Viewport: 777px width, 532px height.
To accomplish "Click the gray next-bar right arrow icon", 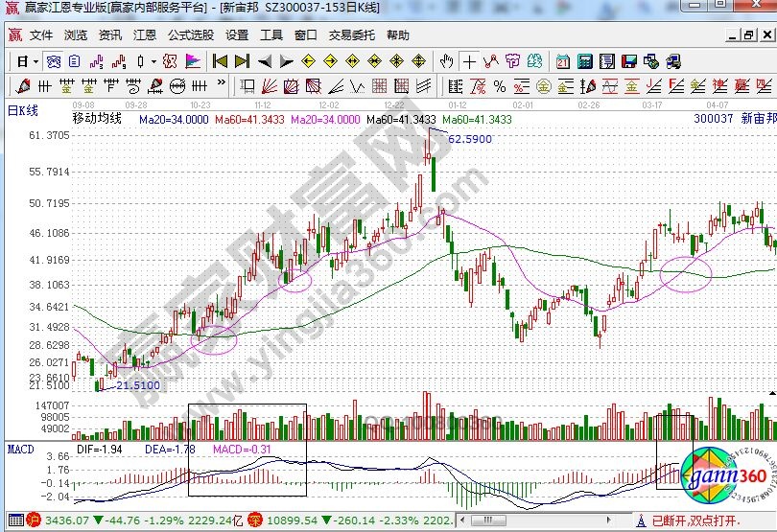I will [x=286, y=60].
